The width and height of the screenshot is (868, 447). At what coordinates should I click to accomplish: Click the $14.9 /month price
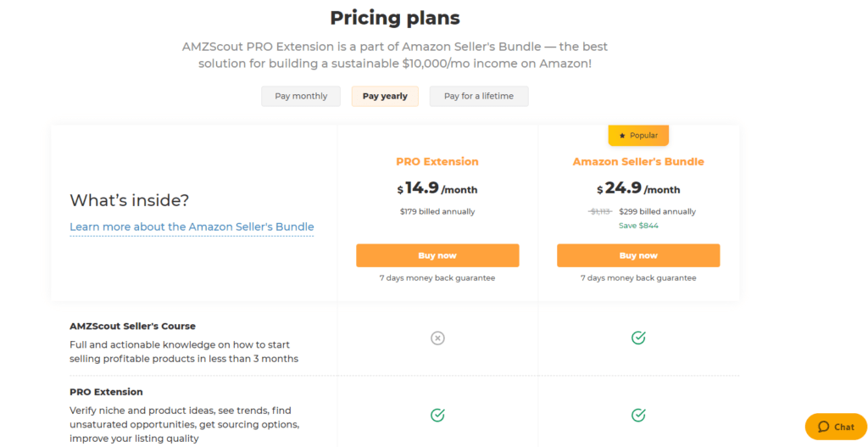coord(437,189)
